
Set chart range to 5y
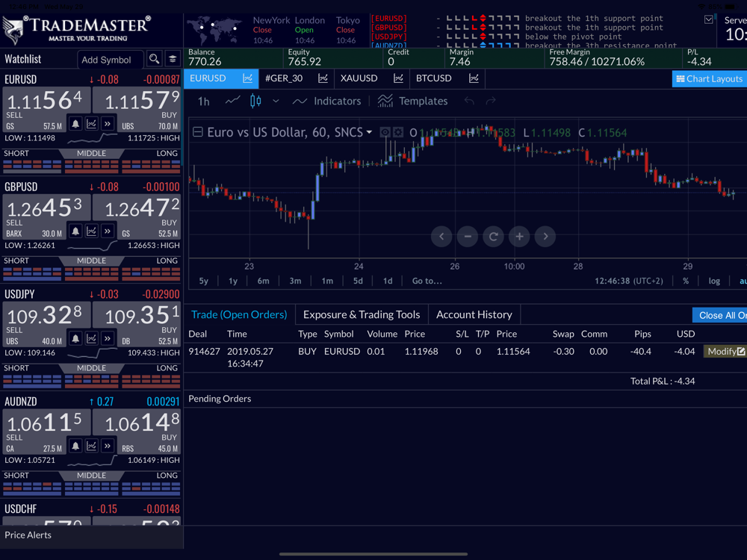[x=203, y=281]
